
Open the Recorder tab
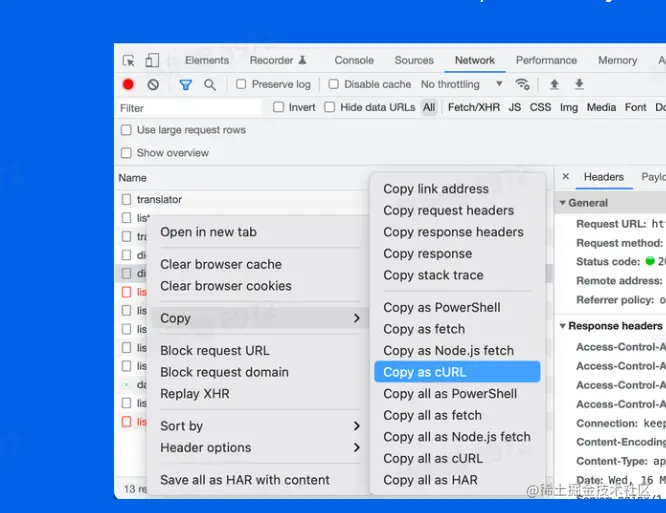(278, 60)
